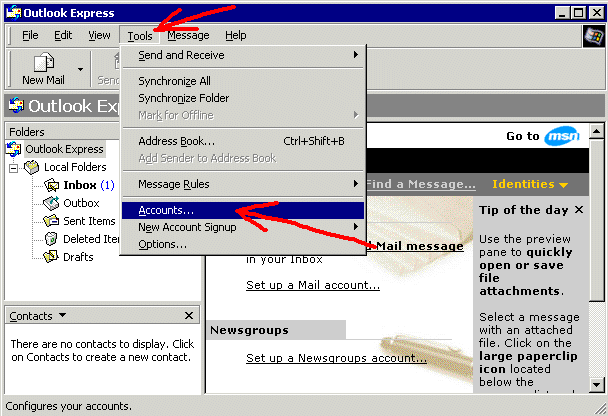Expand the Message Rules submenu
Screen dimensions: 608x416
click(243, 184)
